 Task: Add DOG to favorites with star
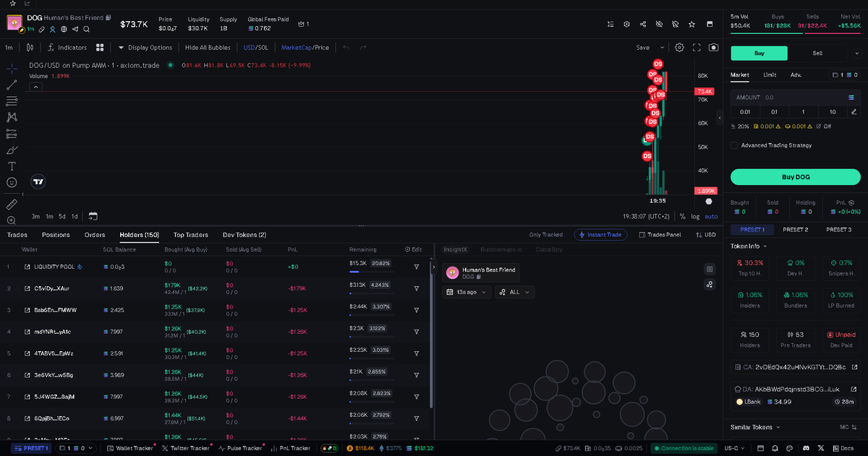tap(692, 24)
